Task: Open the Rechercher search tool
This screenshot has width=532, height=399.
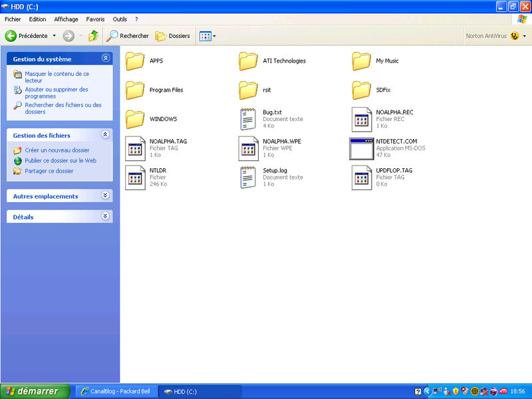Action: 128,36
